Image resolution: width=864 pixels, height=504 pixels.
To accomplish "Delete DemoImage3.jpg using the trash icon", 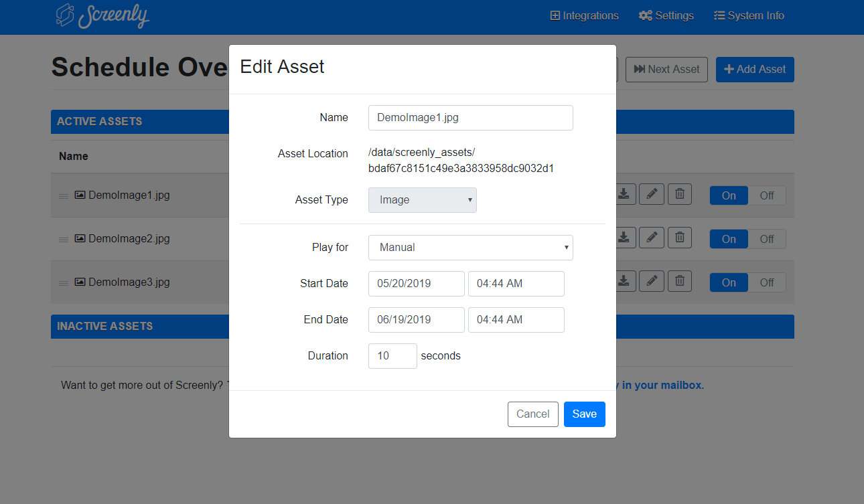I will coord(679,282).
